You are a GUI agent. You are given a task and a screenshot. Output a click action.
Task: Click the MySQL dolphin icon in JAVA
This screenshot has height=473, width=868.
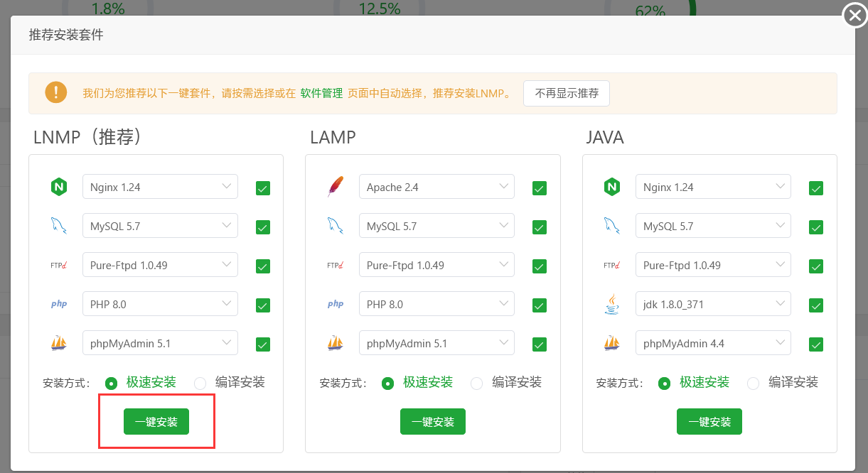(611, 227)
